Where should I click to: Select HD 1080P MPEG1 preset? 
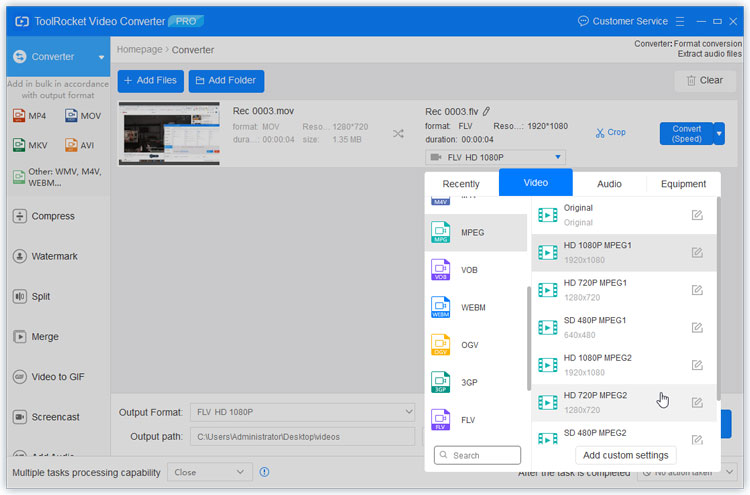pyautogui.click(x=624, y=253)
